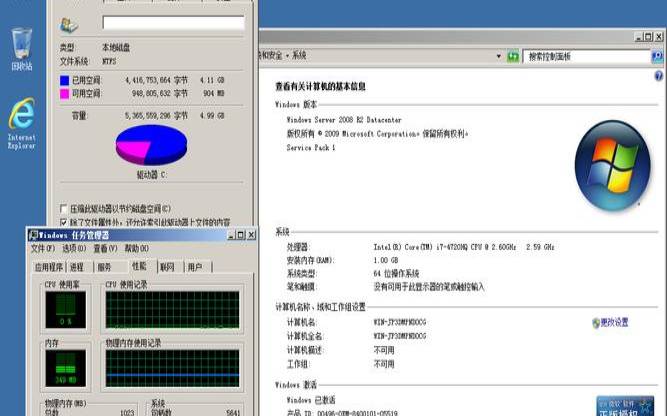
Task: Click the green refresh button in address bar
Action: coord(513,56)
